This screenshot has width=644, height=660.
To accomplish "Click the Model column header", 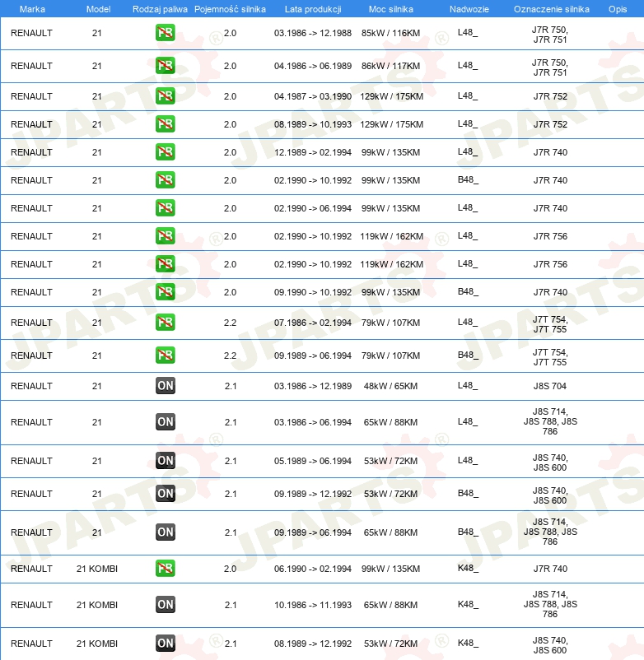I will (99, 9).
